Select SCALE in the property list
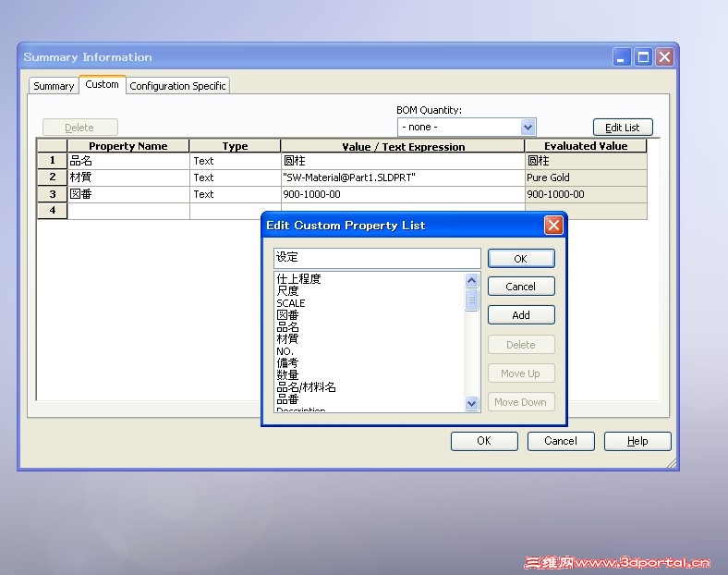Viewport: 728px width, 575px height. coord(291,303)
